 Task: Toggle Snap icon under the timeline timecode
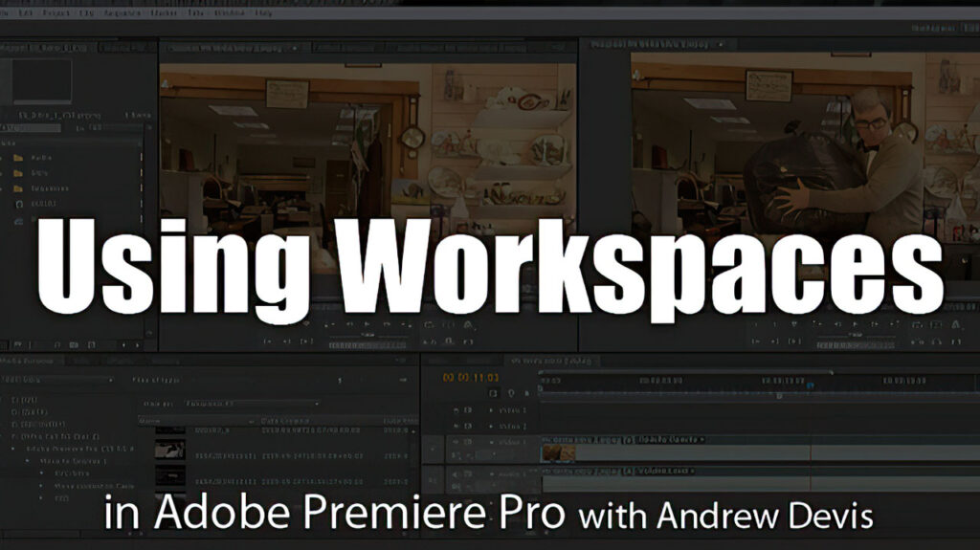(x=493, y=393)
